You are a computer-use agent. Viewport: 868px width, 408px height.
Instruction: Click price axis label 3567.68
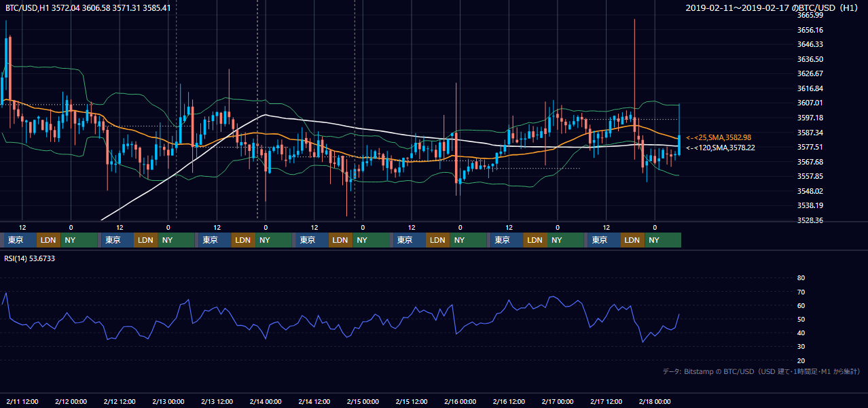[810, 162]
